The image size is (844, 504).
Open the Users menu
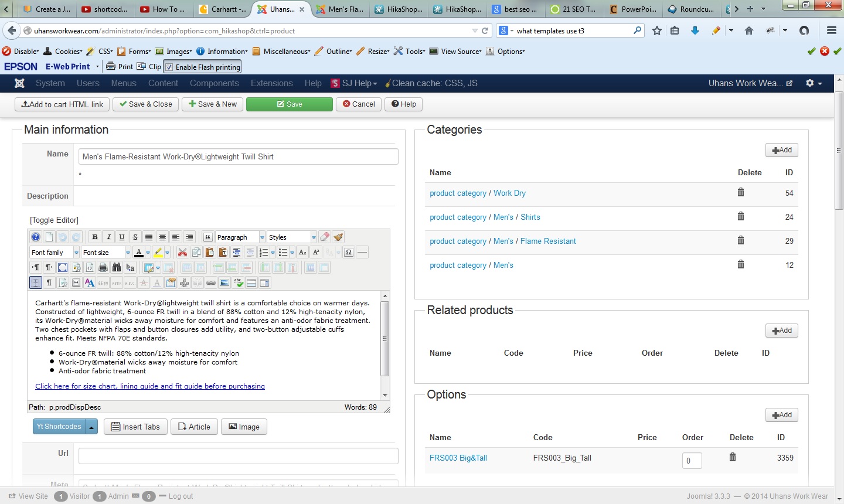[x=88, y=83]
